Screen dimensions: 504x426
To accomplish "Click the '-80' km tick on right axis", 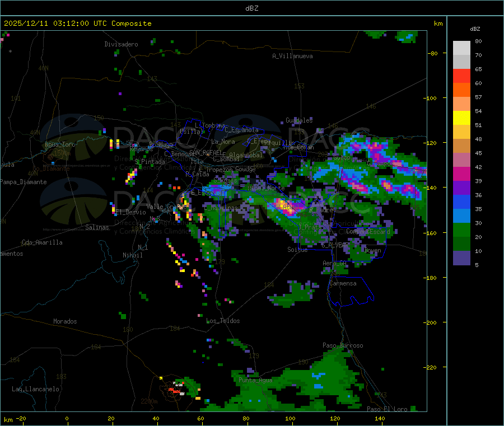I will (433, 53).
